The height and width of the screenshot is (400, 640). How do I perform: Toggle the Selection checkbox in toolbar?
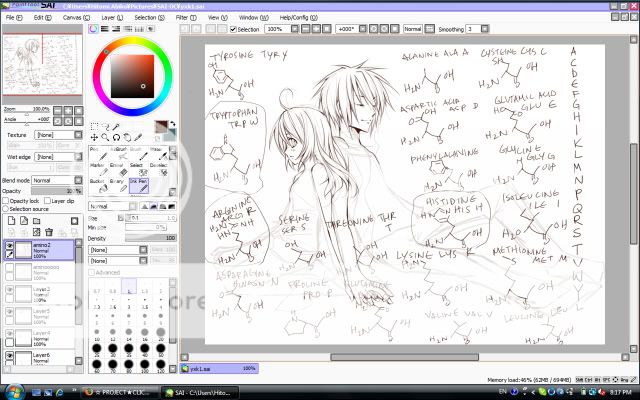pyautogui.click(x=235, y=29)
